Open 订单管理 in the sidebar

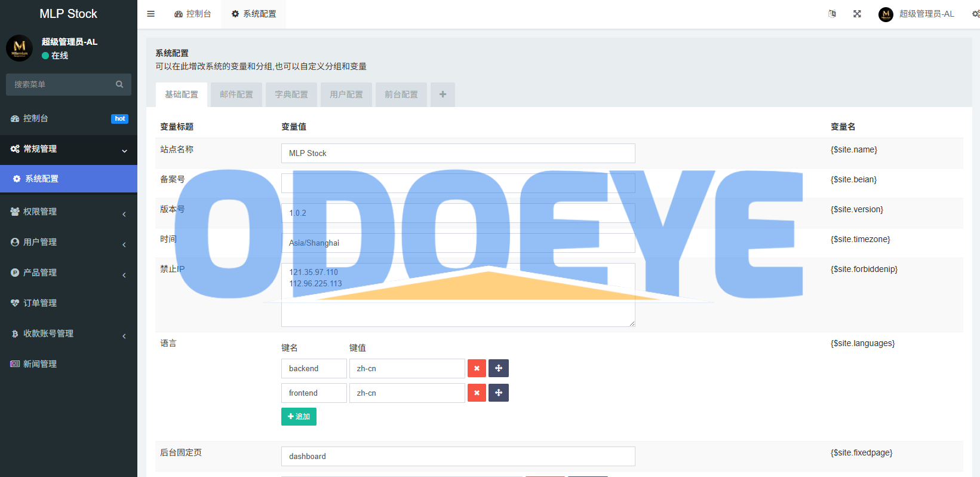[x=40, y=303]
